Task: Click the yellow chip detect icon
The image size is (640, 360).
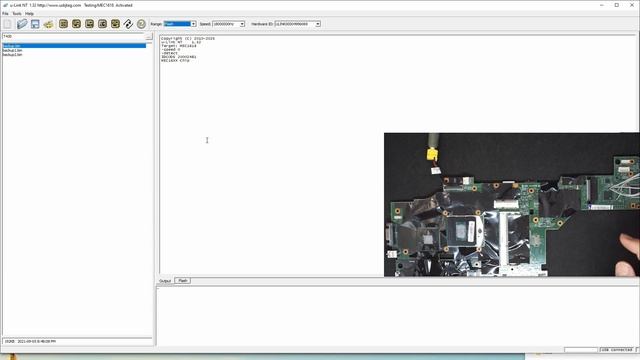Action: 48,24
